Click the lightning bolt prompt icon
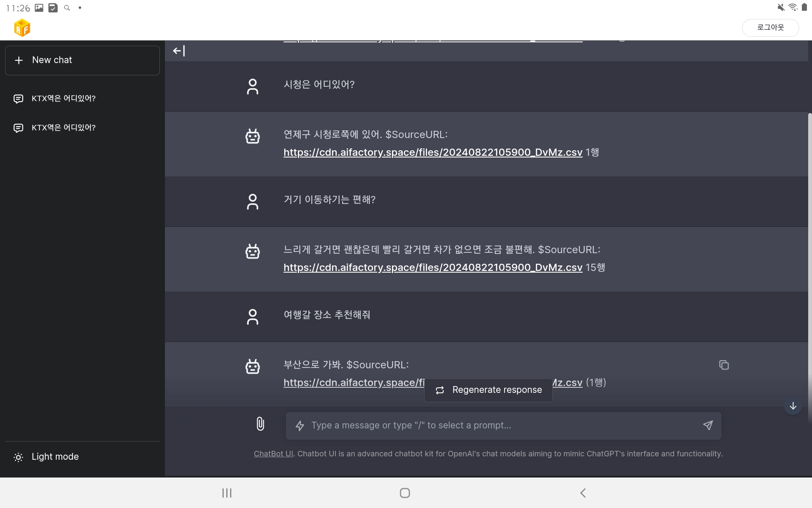 pyautogui.click(x=300, y=425)
